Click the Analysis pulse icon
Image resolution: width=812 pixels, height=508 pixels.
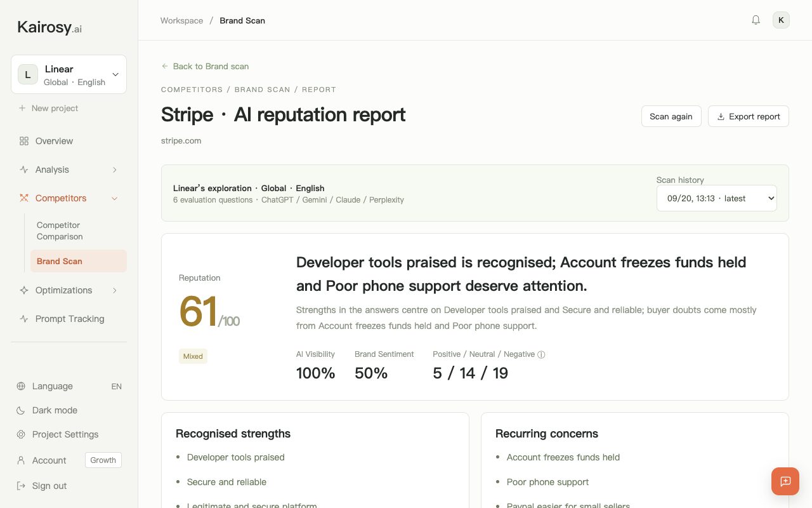(24, 170)
